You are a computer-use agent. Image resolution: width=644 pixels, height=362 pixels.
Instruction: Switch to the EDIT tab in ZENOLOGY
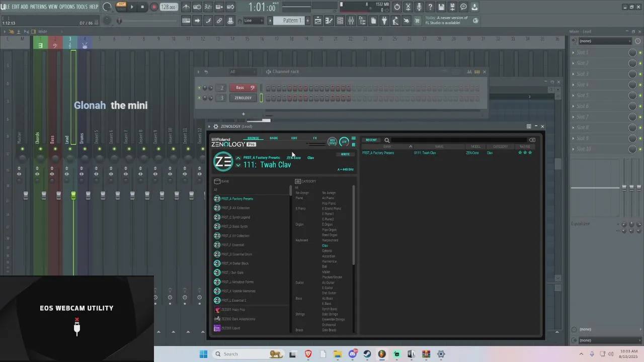294,138
